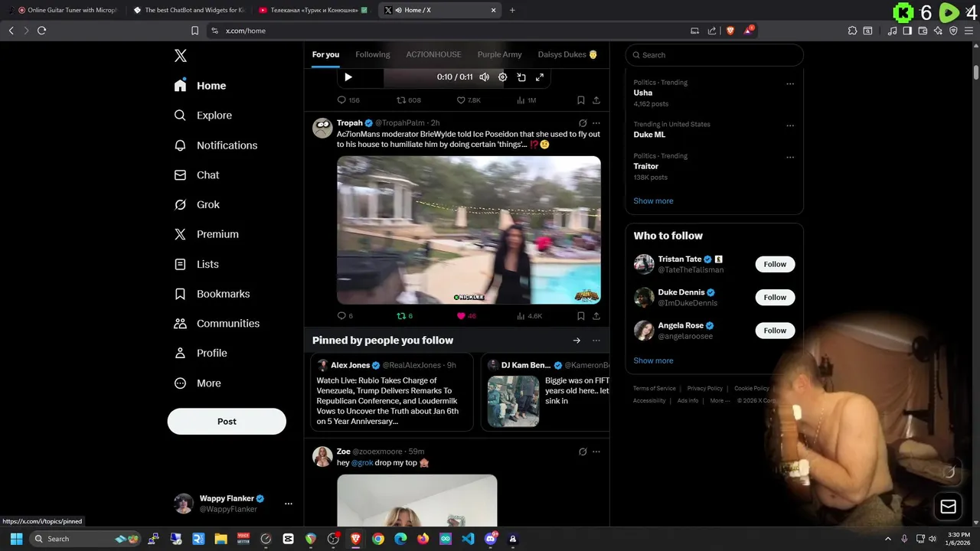Share the Tropah post

tap(596, 316)
